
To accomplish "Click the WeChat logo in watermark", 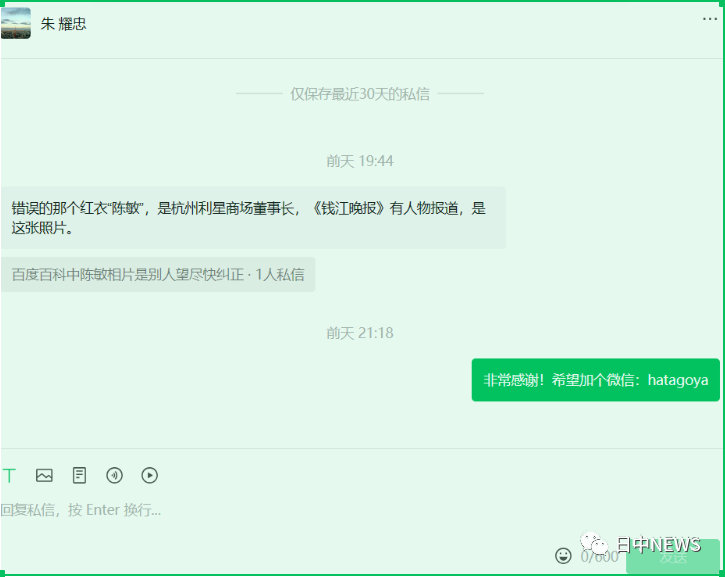I will tap(594, 543).
